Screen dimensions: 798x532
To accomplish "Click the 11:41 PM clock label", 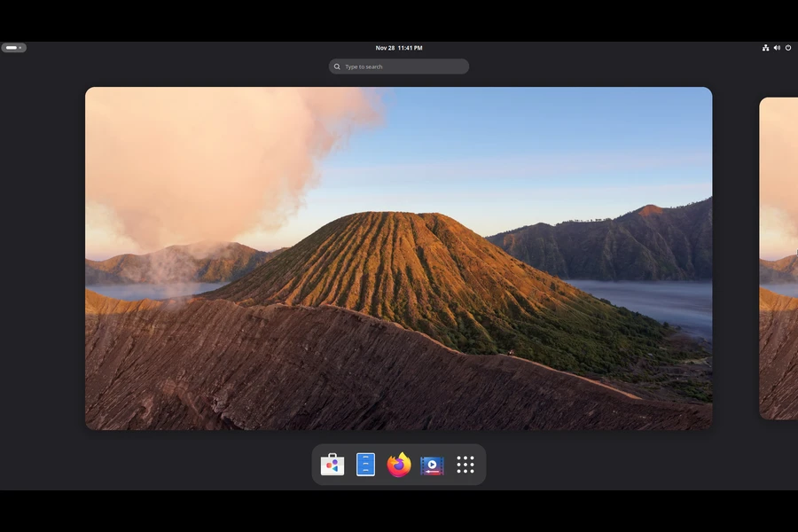I will coord(410,47).
